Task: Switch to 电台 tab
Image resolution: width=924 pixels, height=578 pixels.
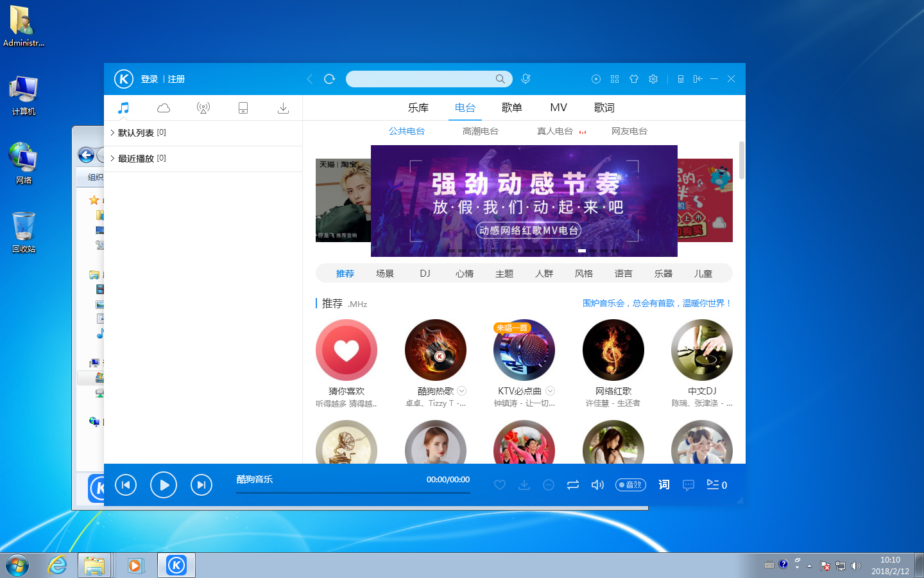Action: [465, 108]
